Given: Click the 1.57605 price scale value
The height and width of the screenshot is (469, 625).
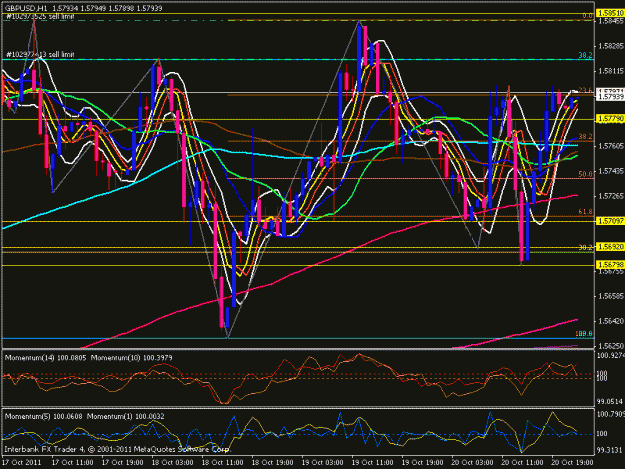Looking at the screenshot, I should 611,146.
